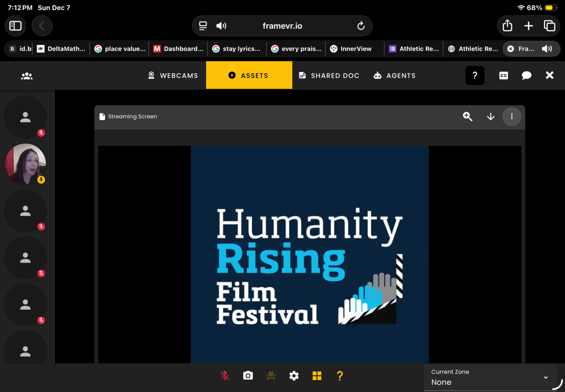Click the Streaming Screen title
The width and height of the screenshot is (565, 392).
coord(132,116)
